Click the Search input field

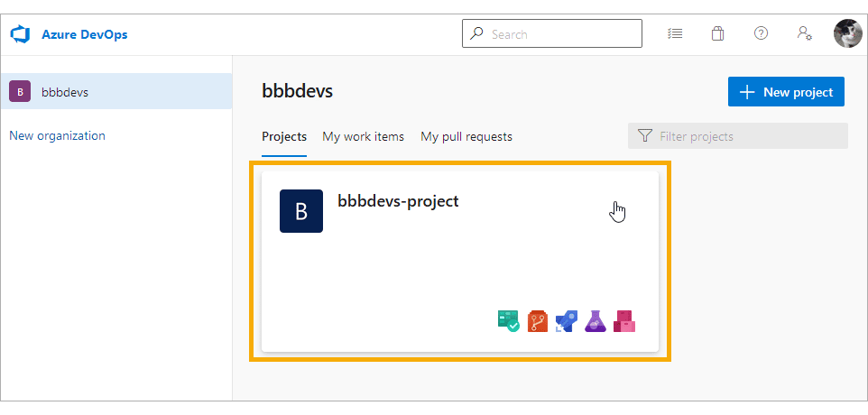[552, 33]
